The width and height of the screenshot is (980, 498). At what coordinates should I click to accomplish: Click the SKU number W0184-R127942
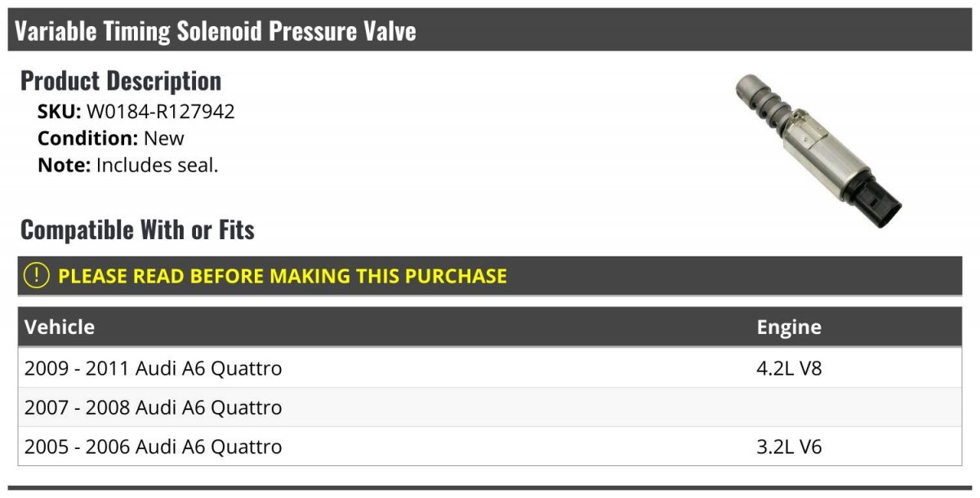point(161,112)
